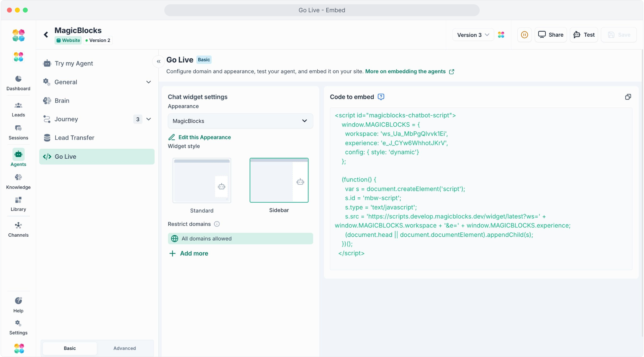
Task: Open the Code to embed help icon
Action: (381, 97)
